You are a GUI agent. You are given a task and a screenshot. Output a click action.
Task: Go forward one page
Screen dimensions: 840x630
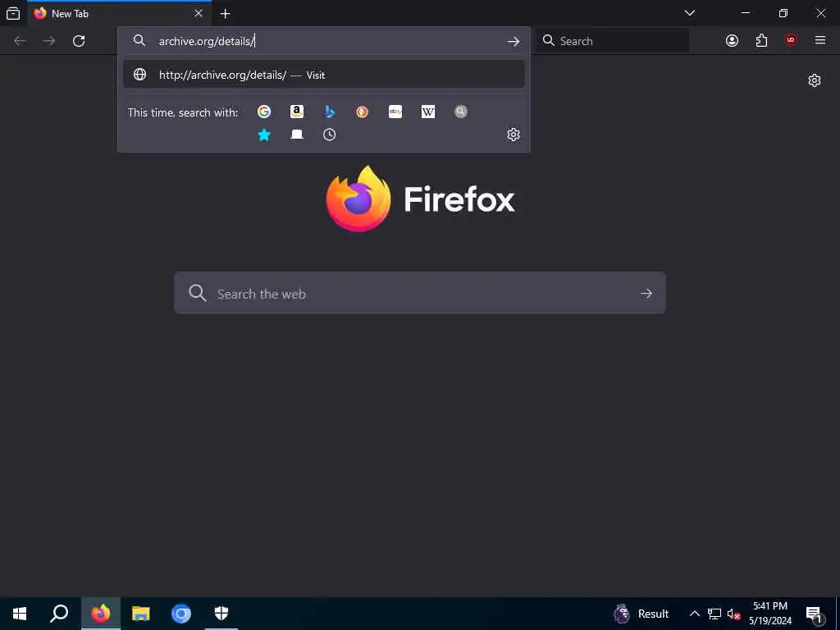(48, 41)
